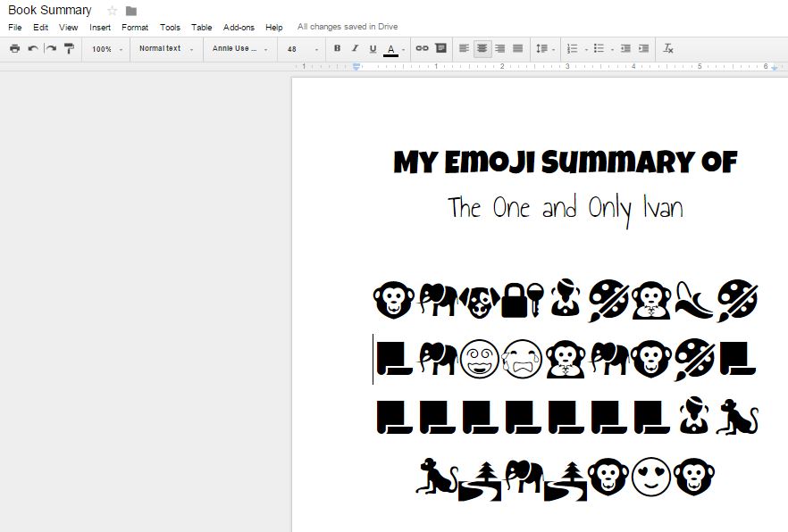
Task: Open the Help menu
Action: 274,27
